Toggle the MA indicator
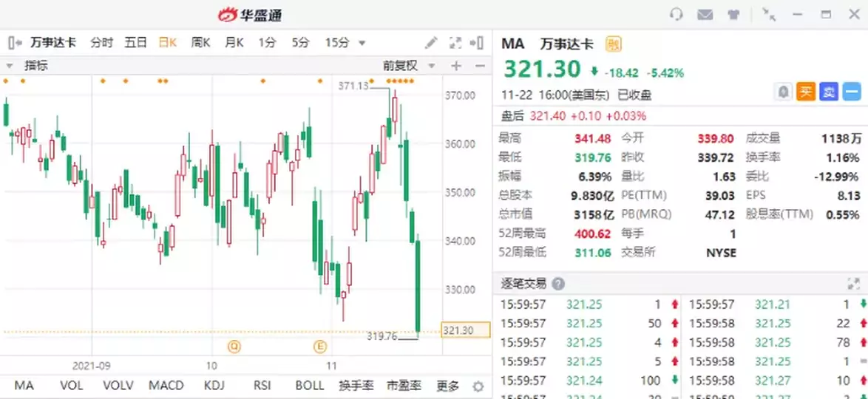Screen dimensions: 868x399 (24, 385)
